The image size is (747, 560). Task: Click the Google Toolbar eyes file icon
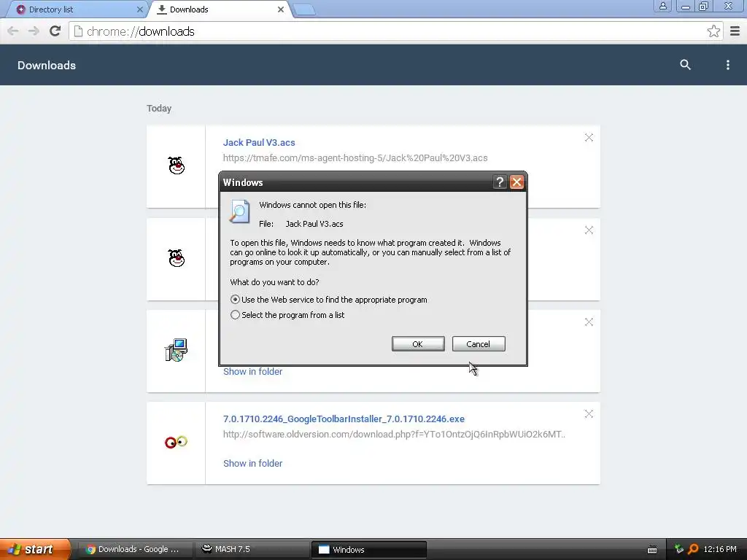177,443
